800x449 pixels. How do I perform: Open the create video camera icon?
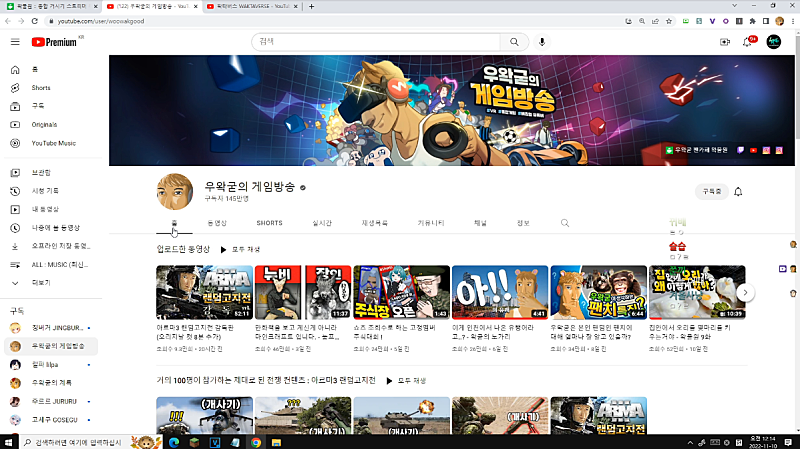pyautogui.click(x=725, y=42)
